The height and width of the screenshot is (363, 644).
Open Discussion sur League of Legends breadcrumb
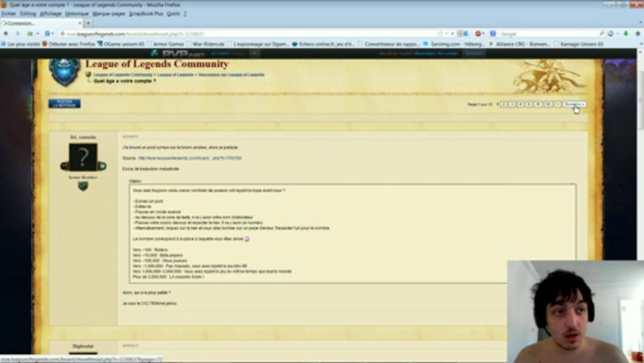tap(231, 75)
